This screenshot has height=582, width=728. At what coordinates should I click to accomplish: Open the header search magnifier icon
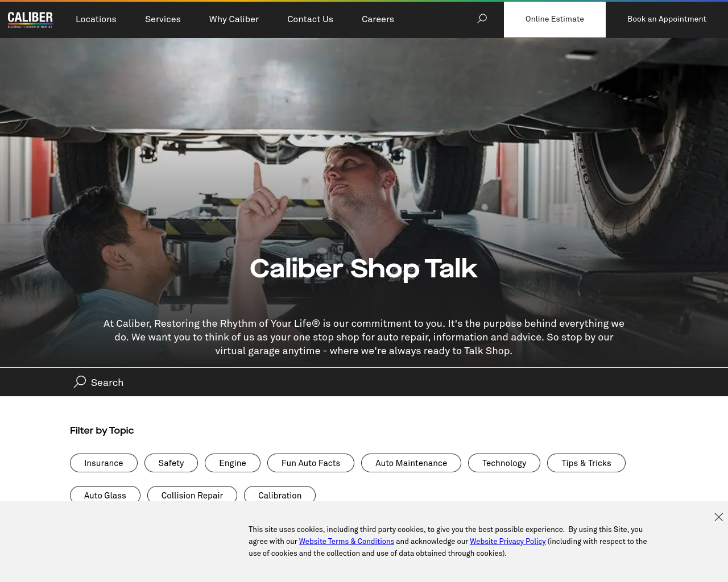pyautogui.click(x=482, y=19)
